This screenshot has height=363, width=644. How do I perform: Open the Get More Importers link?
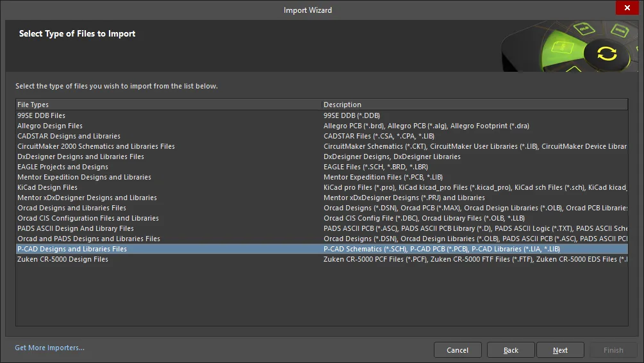coord(50,348)
